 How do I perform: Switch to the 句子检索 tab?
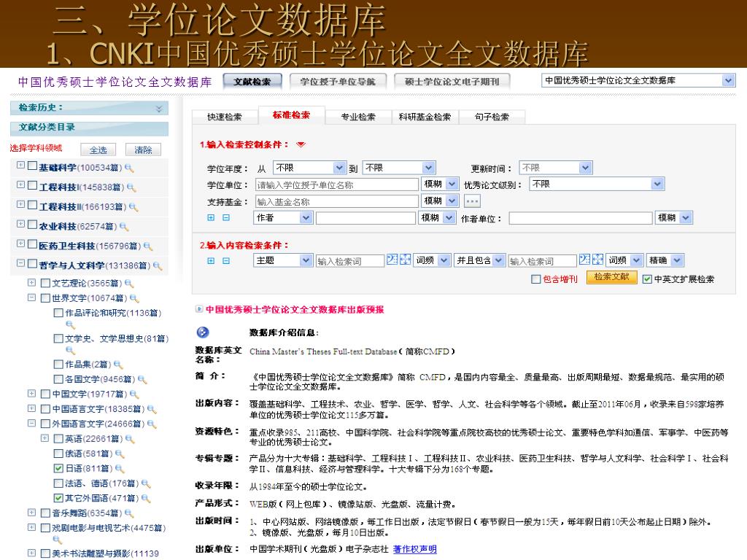click(x=492, y=117)
